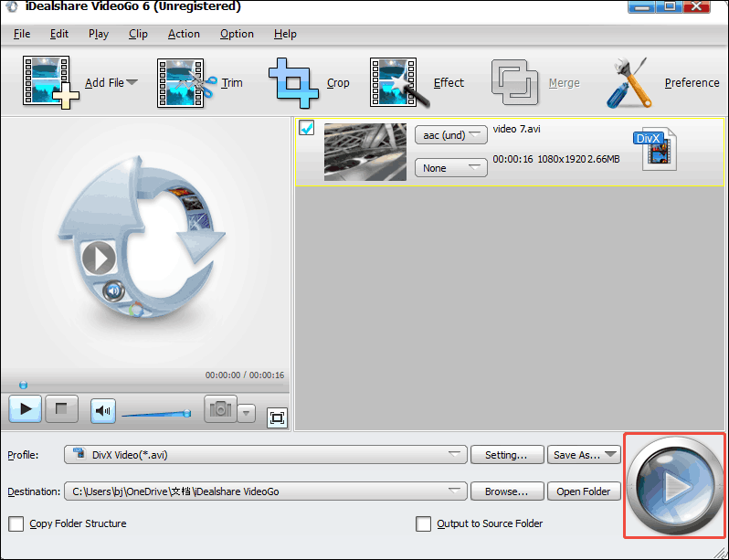Toggle Copy Folder Structure checkbox
This screenshot has width=729, height=560.
click(x=16, y=523)
